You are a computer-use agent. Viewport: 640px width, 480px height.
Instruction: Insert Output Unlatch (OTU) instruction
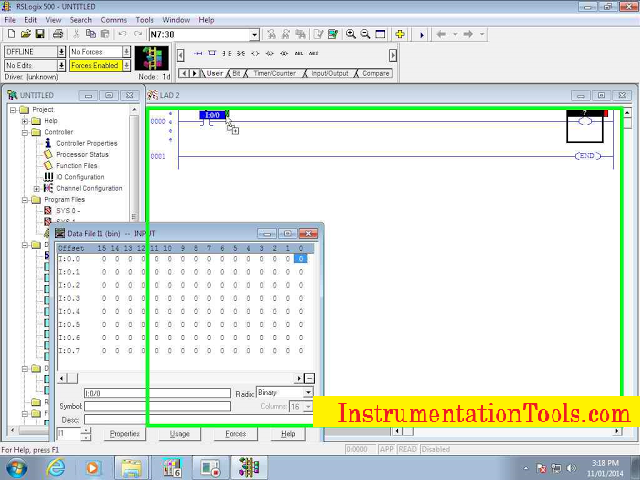(284, 53)
